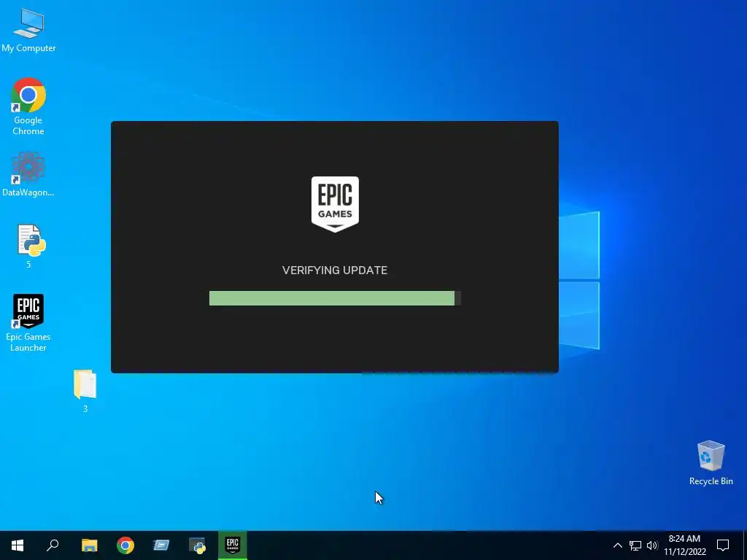Open the network status tray icon
Image resolution: width=747 pixels, height=560 pixels.
(x=635, y=545)
